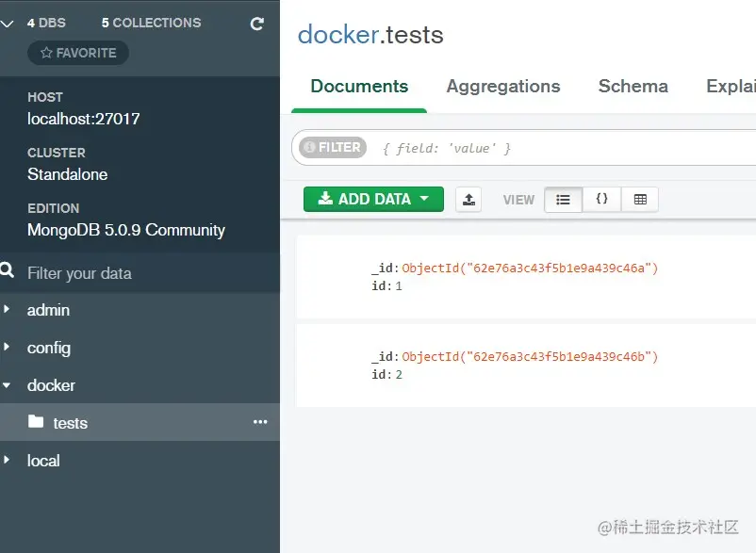
Task: Open the tests collection options menu
Action: point(260,422)
